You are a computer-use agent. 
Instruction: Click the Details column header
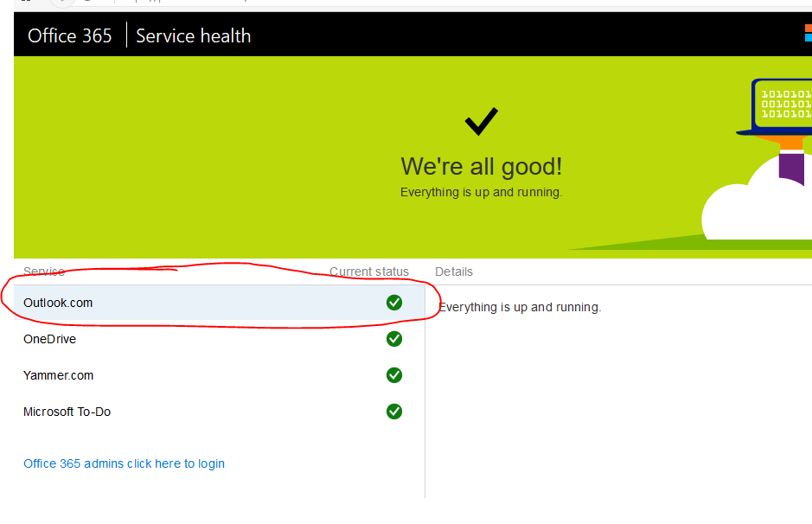(x=454, y=272)
